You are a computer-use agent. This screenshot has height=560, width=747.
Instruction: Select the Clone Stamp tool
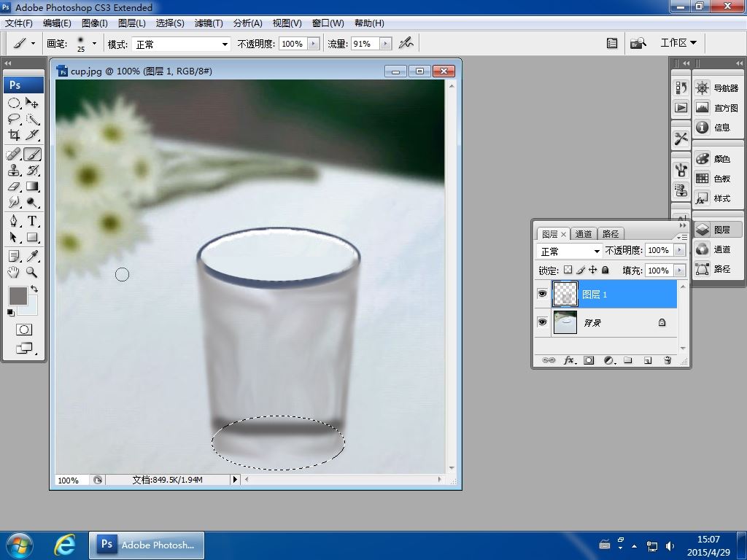[14, 171]
